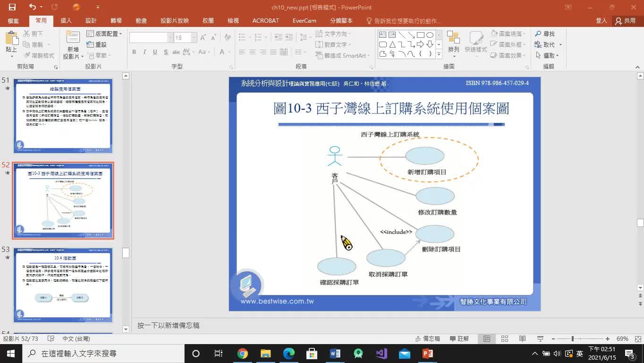This screenshot has width=644, height=363.
Task: Undo the last action
Action: pos(33,7)
